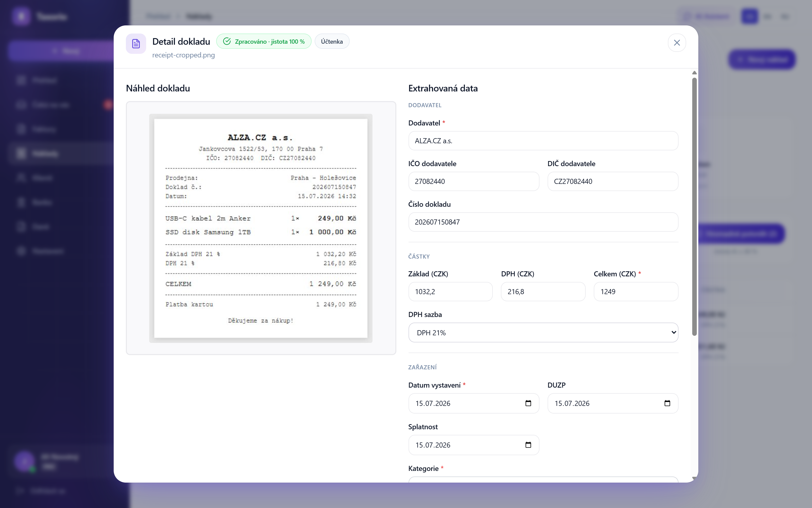The image size is (812, 508).
Task: Edit the DIČ dodavatele field
Action: pyautogui.click(x=613, y=181)
